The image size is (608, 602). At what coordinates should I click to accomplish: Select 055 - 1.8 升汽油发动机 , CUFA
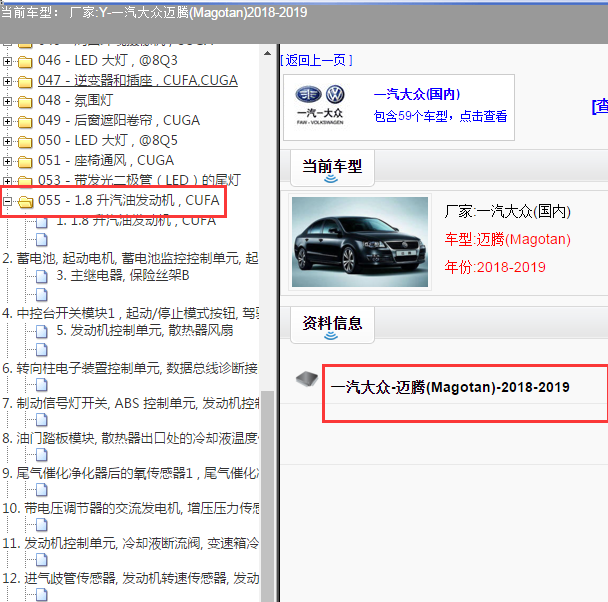click(129, 200)
